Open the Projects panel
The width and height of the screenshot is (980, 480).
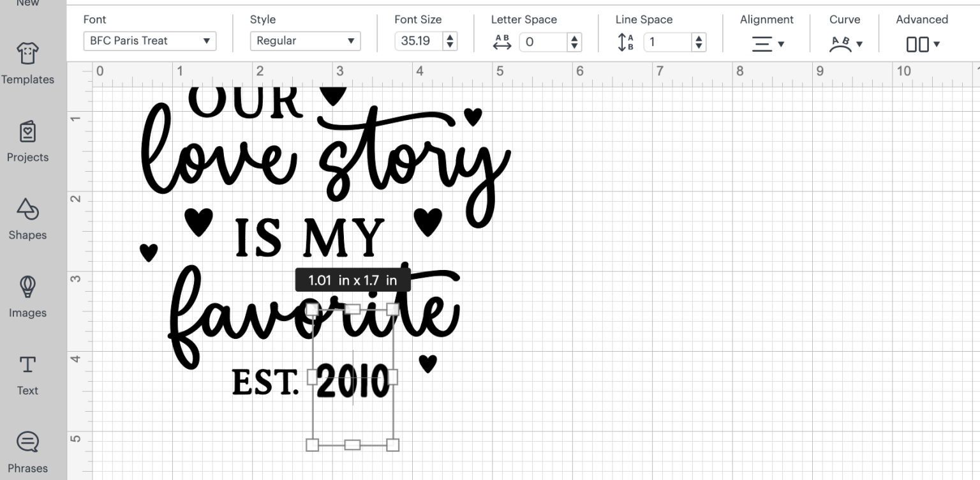[x=27, y=142]
